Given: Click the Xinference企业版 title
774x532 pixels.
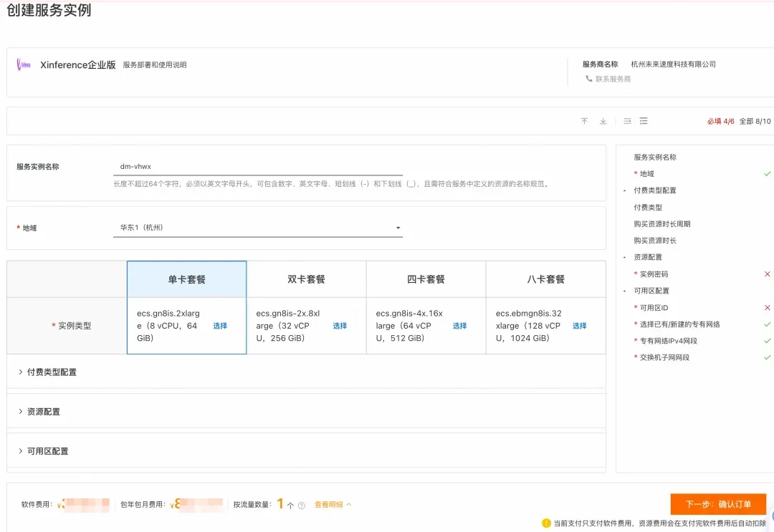Looking at the screenshot, I should 78,64.
